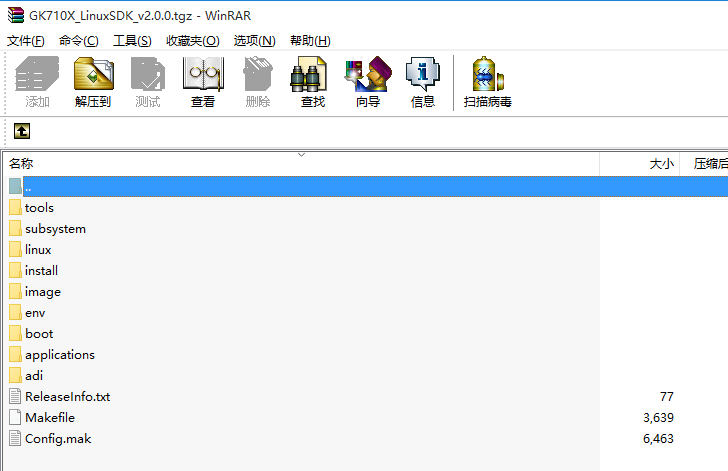Click the Config.mak file icon
The image size is (728, 471).
point(15,438)
